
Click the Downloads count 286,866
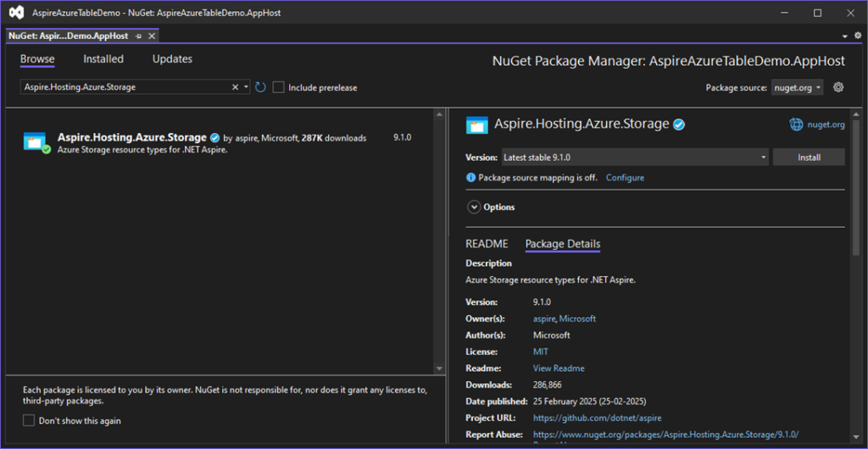tap(547, 385)
